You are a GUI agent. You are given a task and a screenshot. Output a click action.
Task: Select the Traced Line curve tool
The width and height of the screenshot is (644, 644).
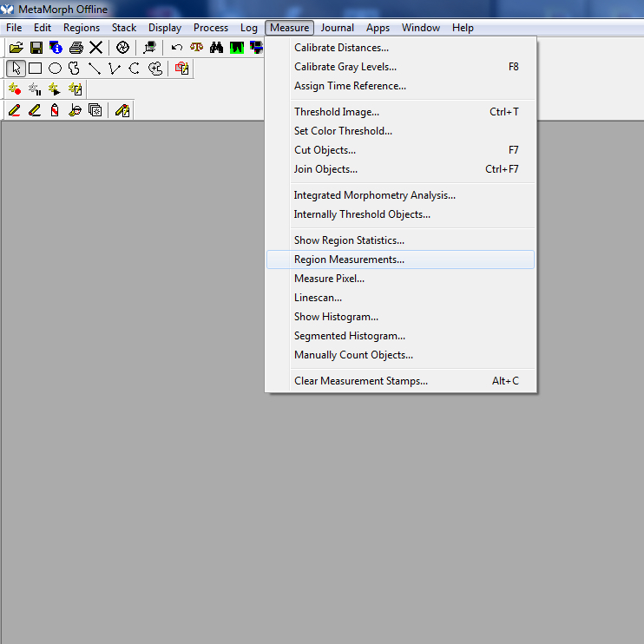pyautogui.click(x=135, y=69)
